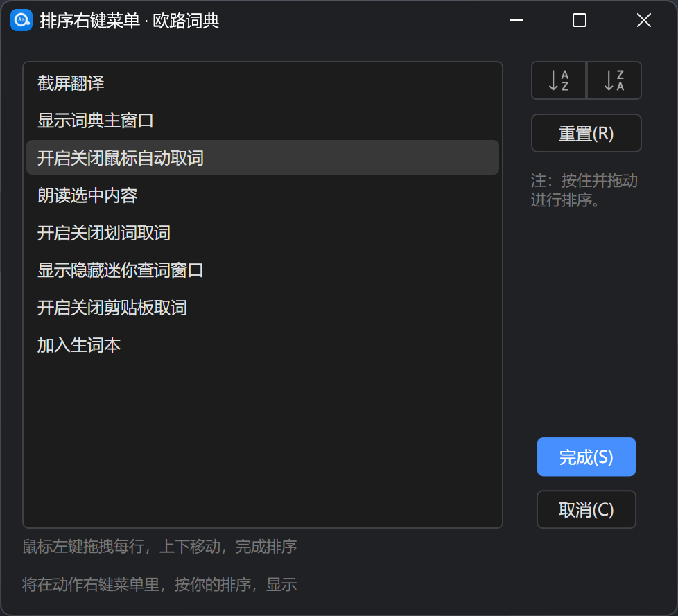Screen dimensions: 678x616
Task: Select the 开启关闭剪贴板取词 entry
Action: 263,308
